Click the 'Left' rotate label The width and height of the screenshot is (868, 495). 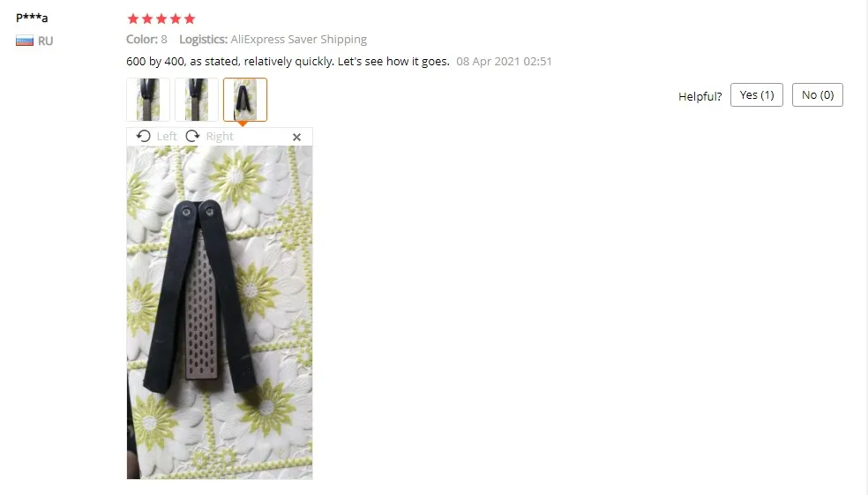[167, 136]
